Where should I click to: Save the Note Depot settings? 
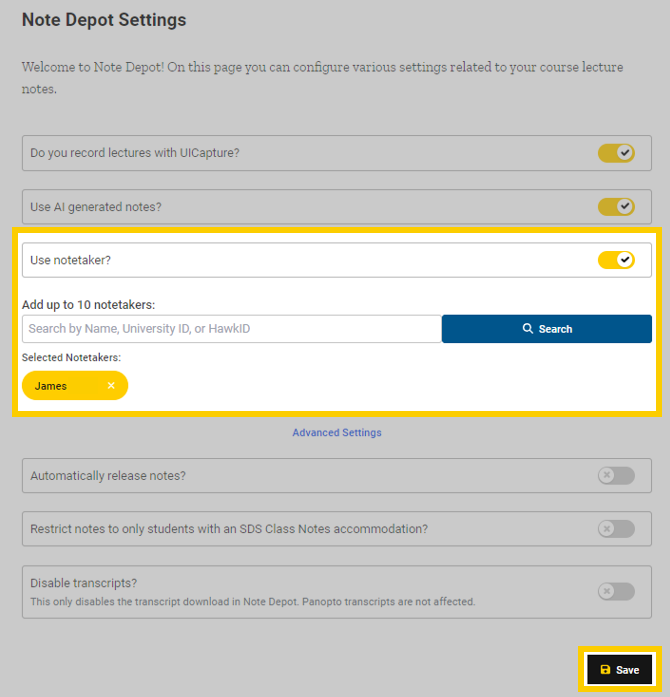pos(619,670)
